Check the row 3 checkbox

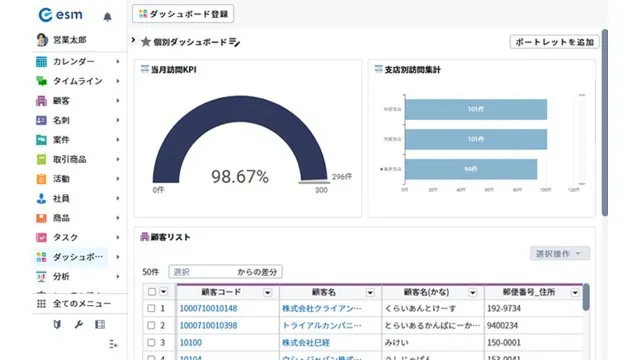[151, 342]
